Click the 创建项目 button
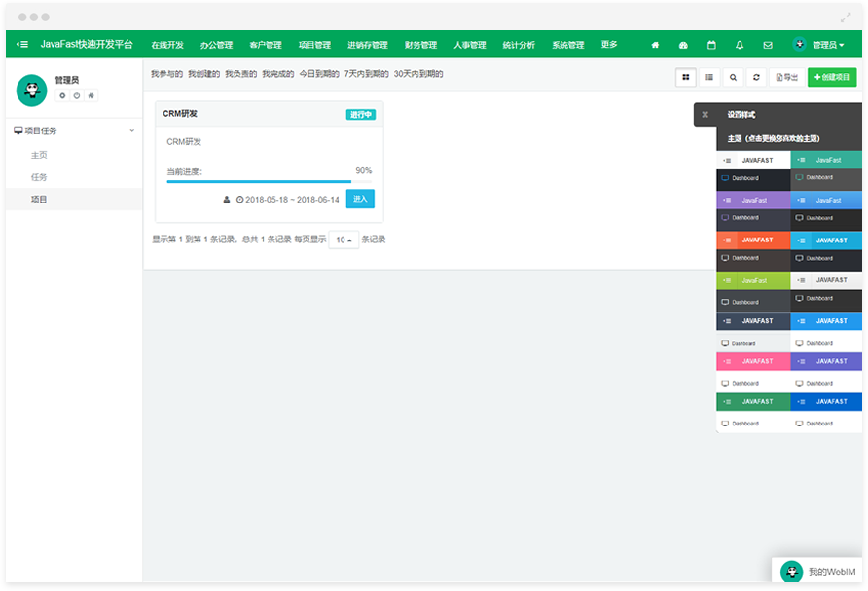Viewport: 868px width, 591px height. [x=832, y=77]
